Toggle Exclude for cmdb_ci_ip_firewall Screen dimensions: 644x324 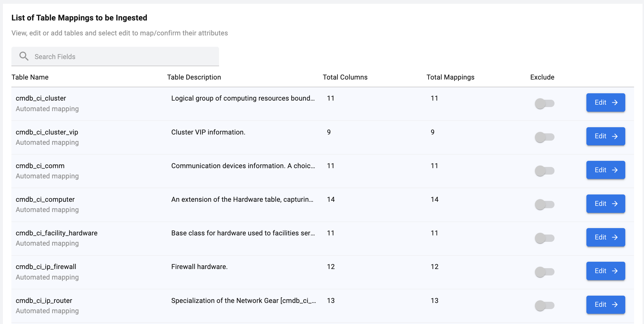[545, 272]
